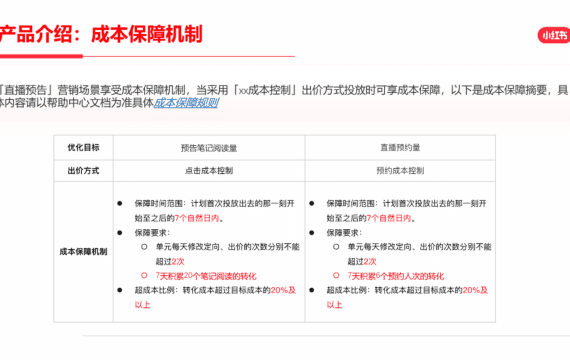Select the 预约成本控制 table cell
The image size is (570, 360).
tap(400, 171)
